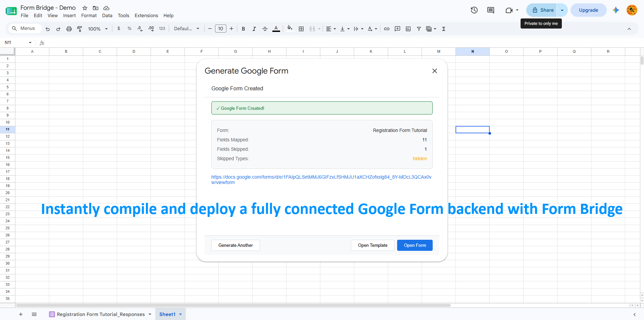The image size is (644, 320).
Task: Open the File menu
Action: (24, 15)
